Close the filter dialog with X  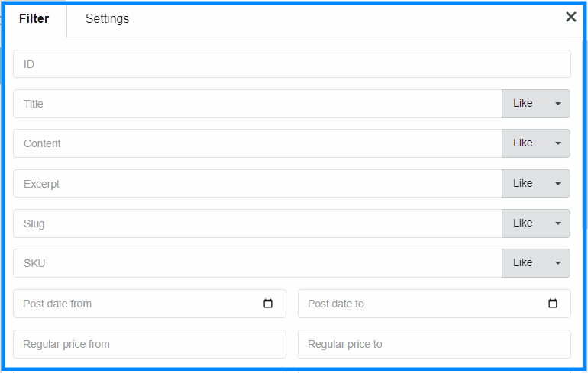(x=570, y=17)
